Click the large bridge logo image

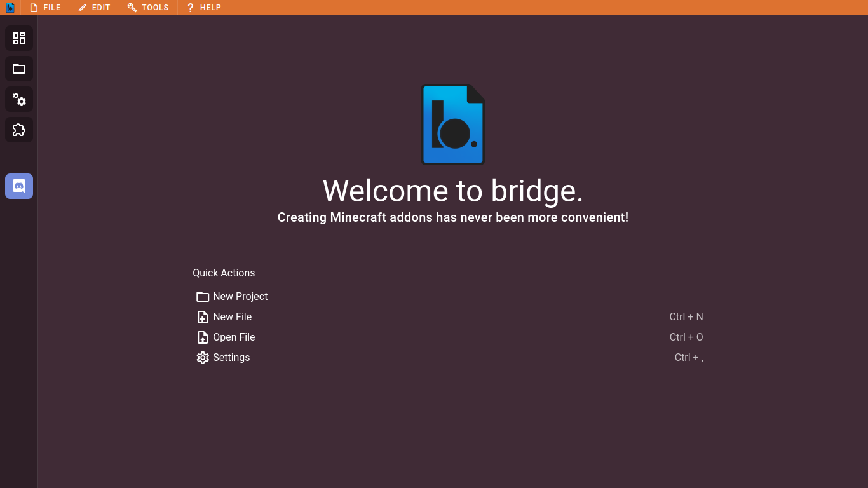point(453,125)
